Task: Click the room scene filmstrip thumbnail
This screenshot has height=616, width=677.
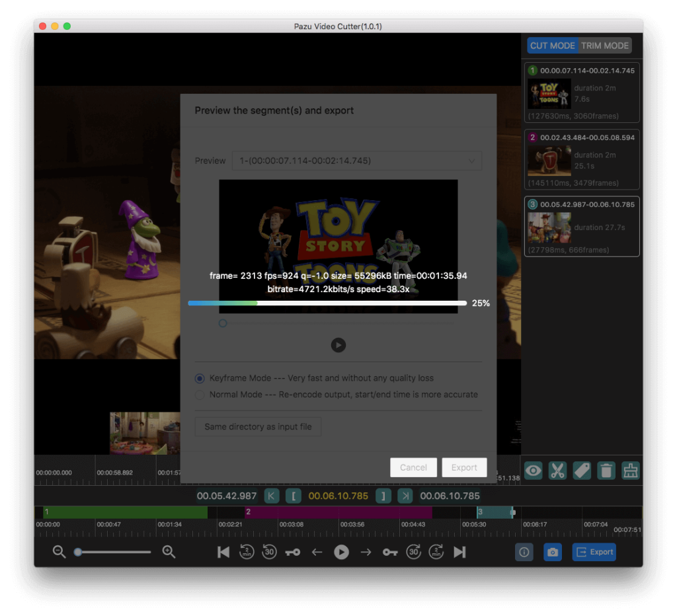Action: click(145, 433)
